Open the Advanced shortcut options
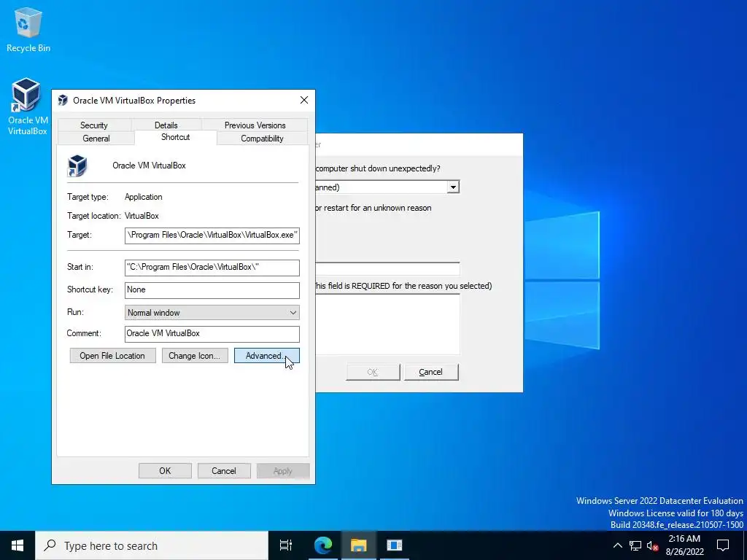Image resolution: width=747 pixels, height=560 pixels. (266, 356)
